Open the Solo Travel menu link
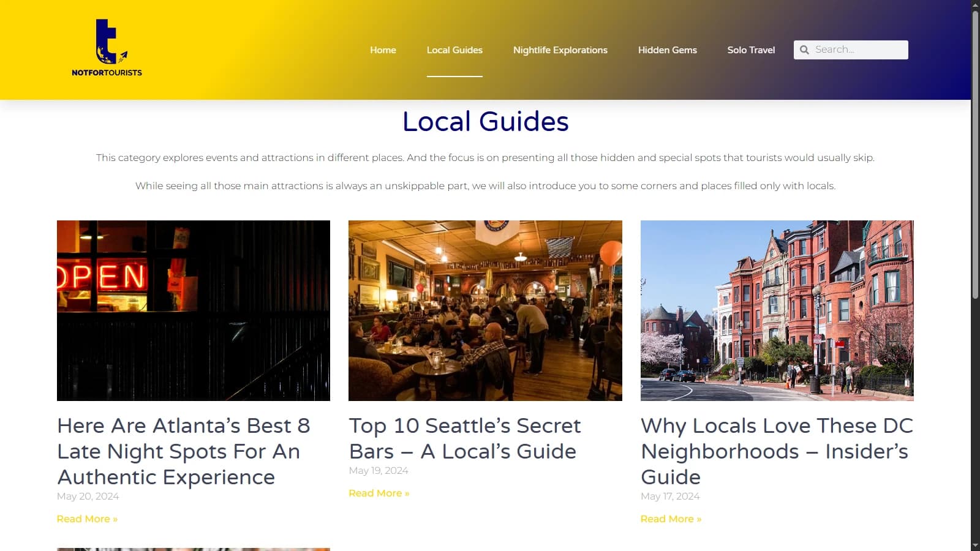 point(751,50)
